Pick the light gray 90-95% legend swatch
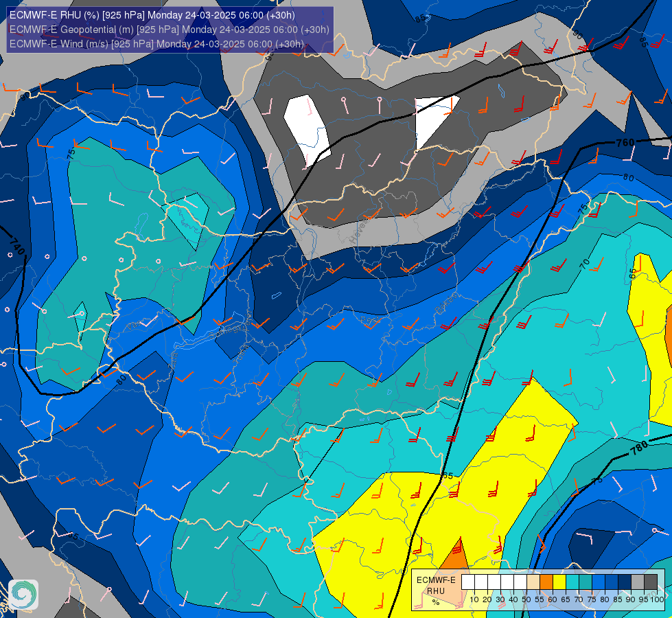The image size is (672, 618). 638,582
